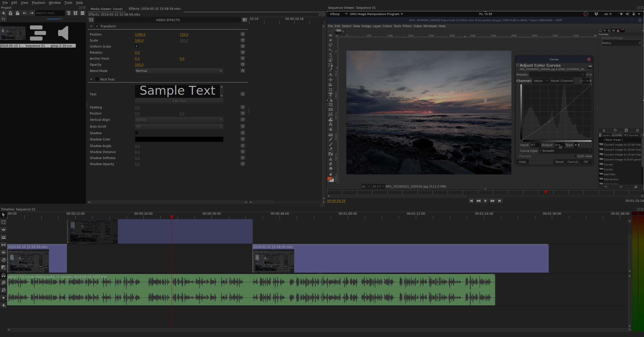
Task: Click Reset button in Adjust Color Curves
Action: pyautogui.click(x=559, y=162)
